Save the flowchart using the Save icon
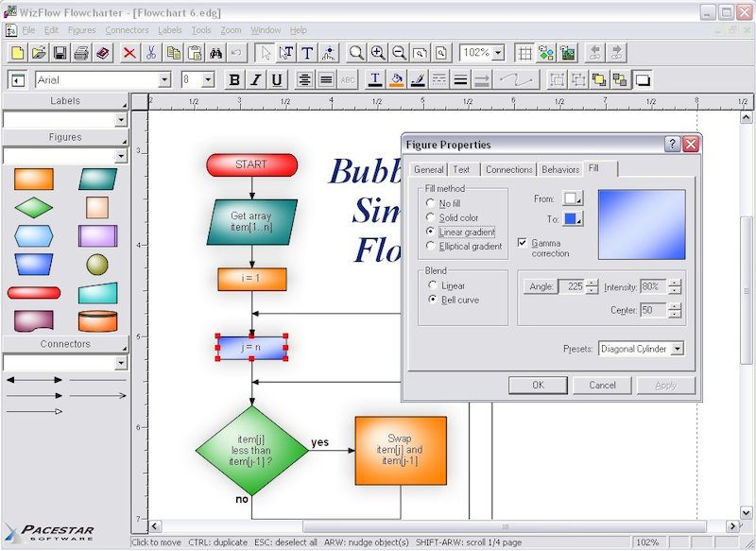This screenshot has width=756, height=551. (x=61, y=54)
